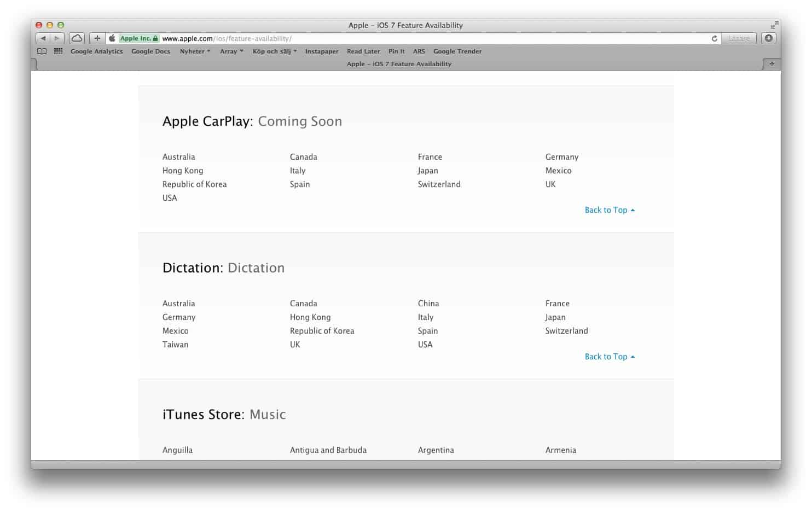This screenshot has height=512, width=812.
Task: Open iCloud Tabs cloud button
Action: (x=77, y=38)
